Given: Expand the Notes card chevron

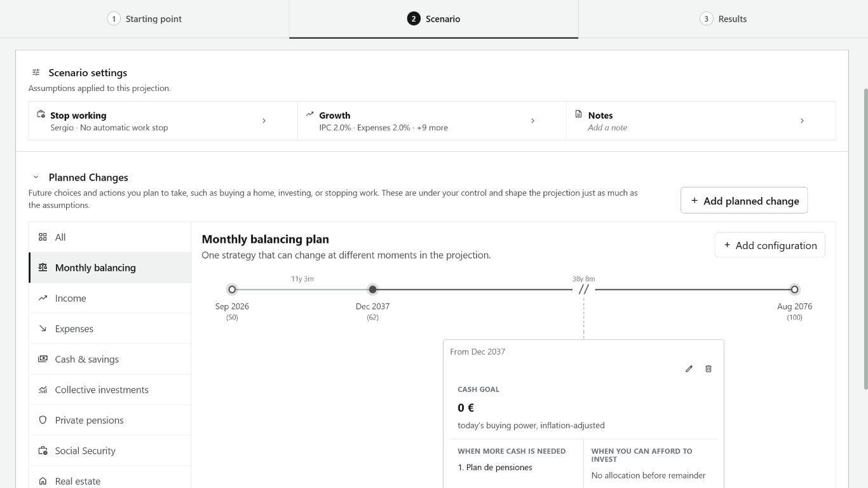Looking at the screenshot, I should point(802,121).
